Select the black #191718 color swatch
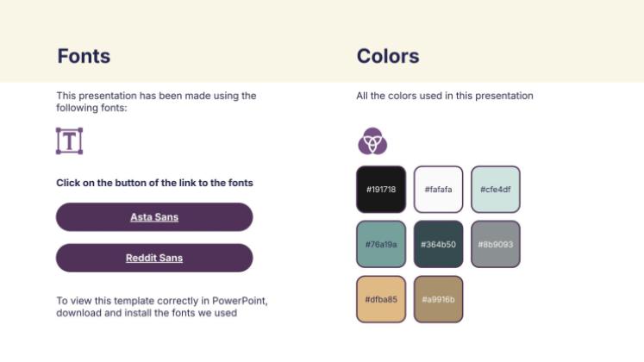644x362 pixels. pyautogui.click(x=380, y=189)
